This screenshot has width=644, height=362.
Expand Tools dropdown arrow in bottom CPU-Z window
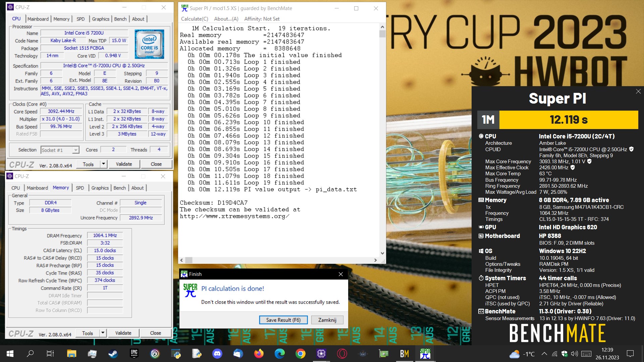(103, 333)
